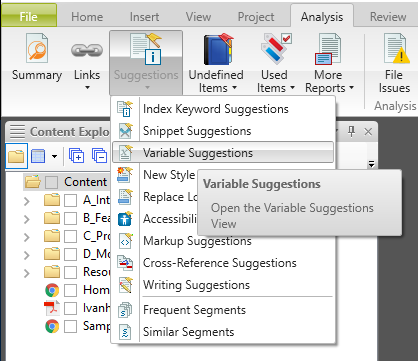Viewport: 418px width, 361px height.
Task: Tick the C_Pro folder checkbox
Action: click(x=70, y=236)
